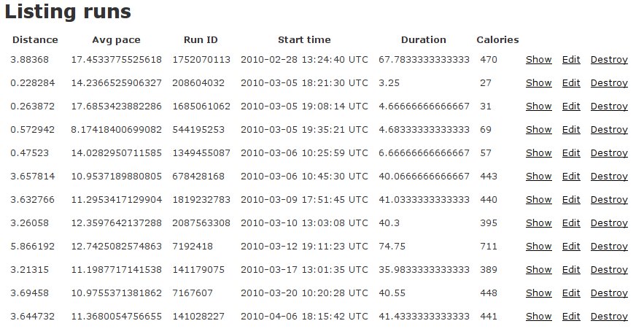This screenshot has height=329, width=644.
Task: Click the Calories column header
Action: (497, 40)
